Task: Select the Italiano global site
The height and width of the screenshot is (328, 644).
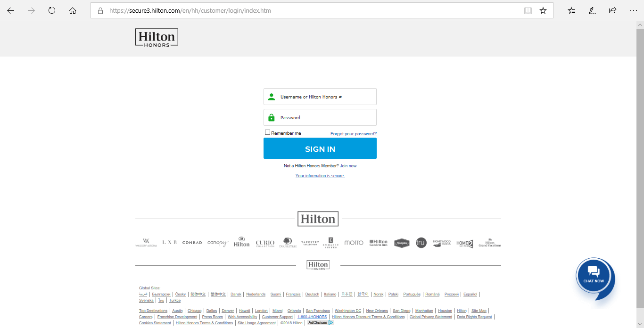Action: click(x=330, y=294)
